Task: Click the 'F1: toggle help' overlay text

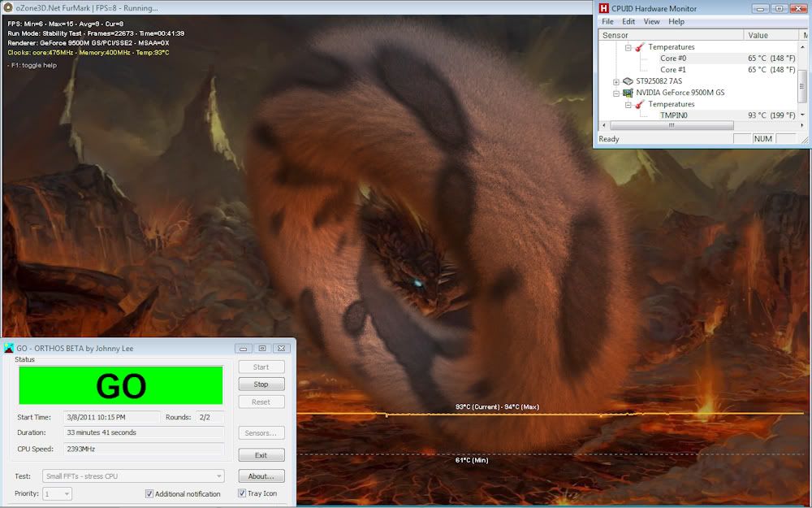Action: pos(32,65)
